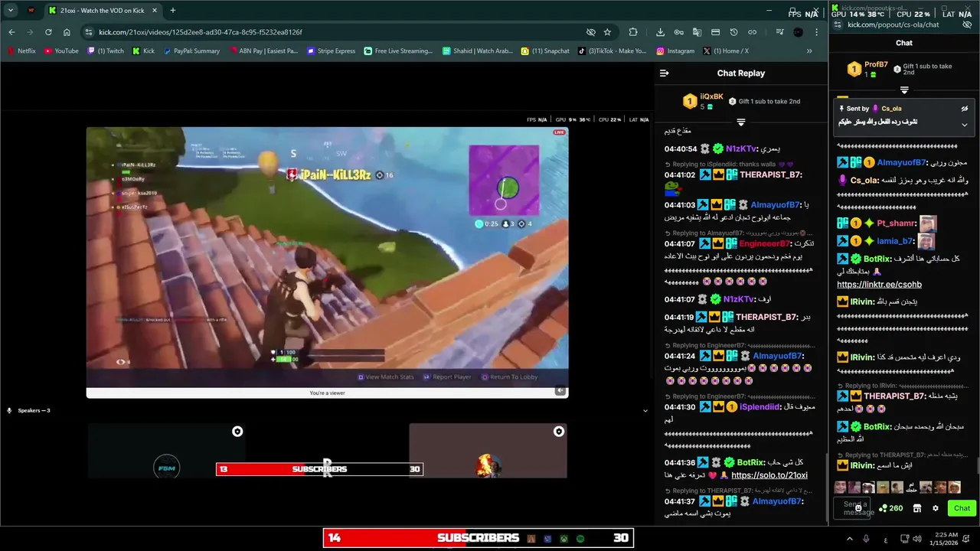The height and width of the screenshot is (551, 980).
Task: Click the Speakers microphone icon
Action: 9,411
